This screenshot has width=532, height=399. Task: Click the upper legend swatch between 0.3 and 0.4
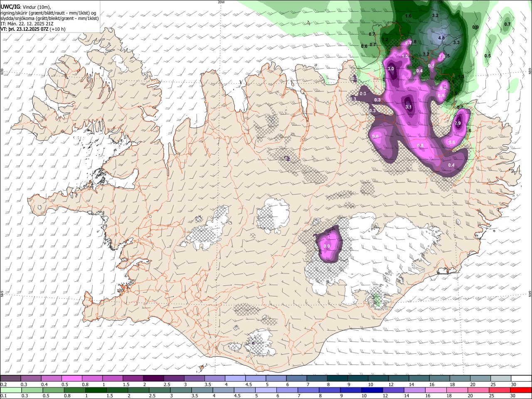point(31,379)
